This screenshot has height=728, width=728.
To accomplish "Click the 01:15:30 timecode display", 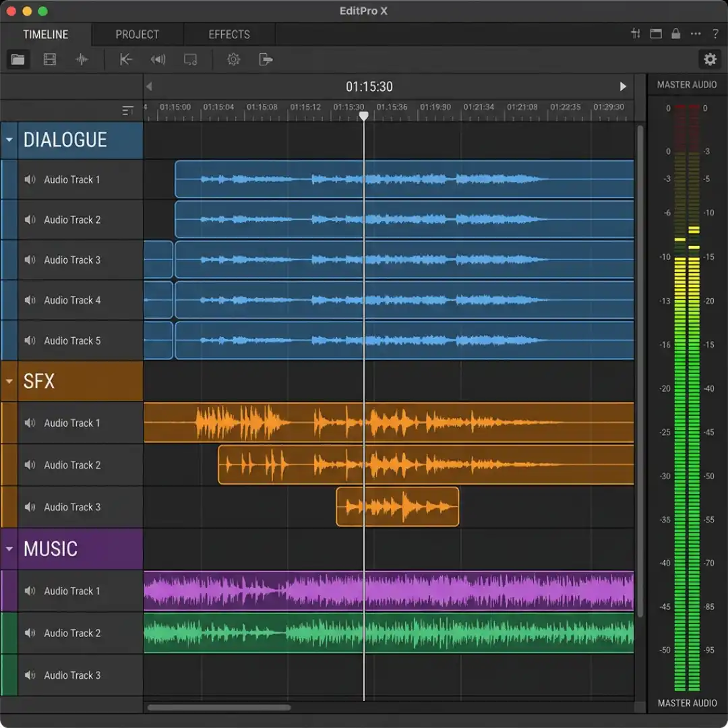I will pos(369,86).
